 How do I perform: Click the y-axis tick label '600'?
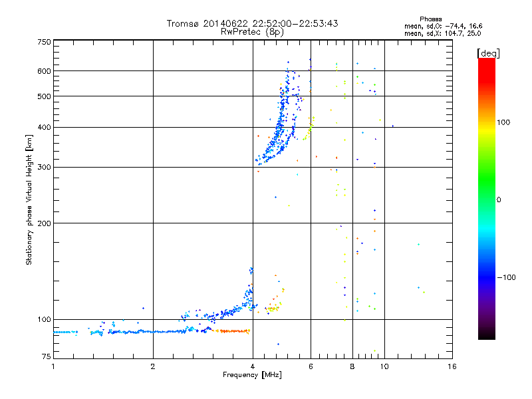pyautogui.click(x=45, y=71)
